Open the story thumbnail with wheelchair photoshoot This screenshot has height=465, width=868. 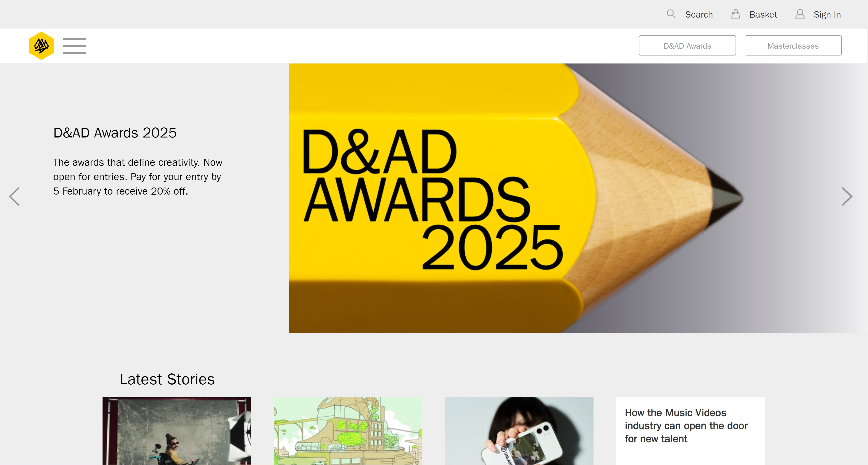coord(177,431)
